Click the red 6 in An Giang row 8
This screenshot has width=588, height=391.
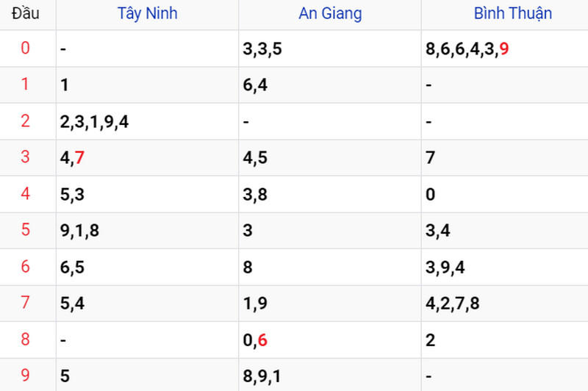coord(262,340)
